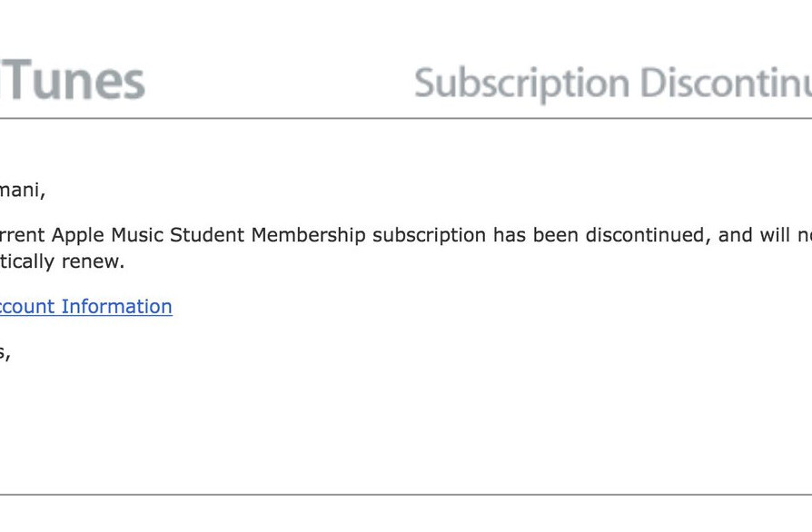Click the greeting line ending in "mani,"
The width and height of the screenshot is (812, 532).
pyautogui.click(x=22, y=191)
